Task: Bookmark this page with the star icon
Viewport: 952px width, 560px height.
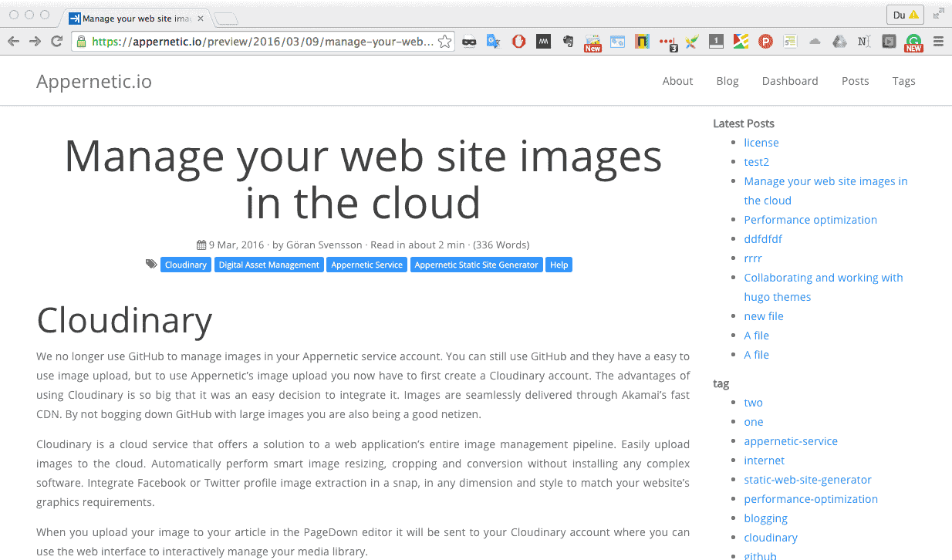Action: (x=444, y=42)
